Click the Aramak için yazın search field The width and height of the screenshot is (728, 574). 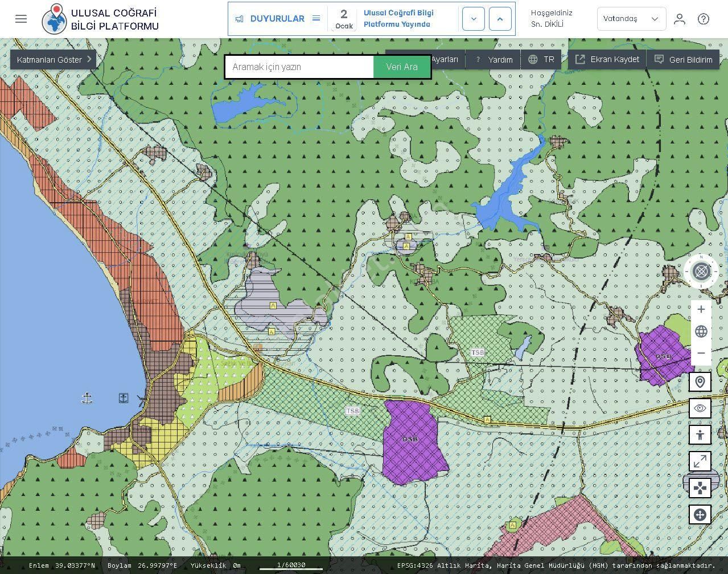tap(299, 67)
